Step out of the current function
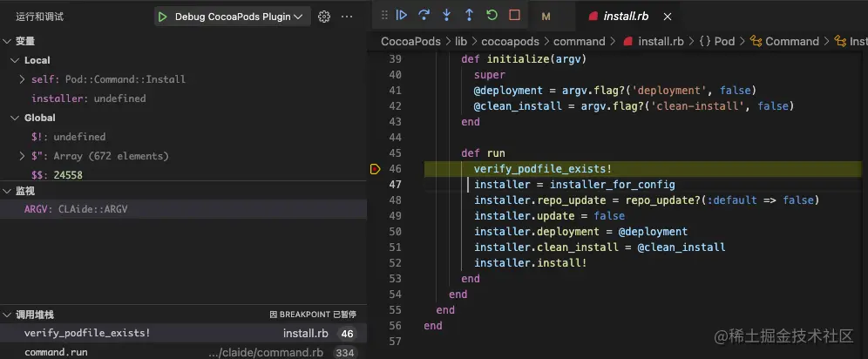Image resolution: width=868 pixels, height=359 pixels. [x=469, y=16]
